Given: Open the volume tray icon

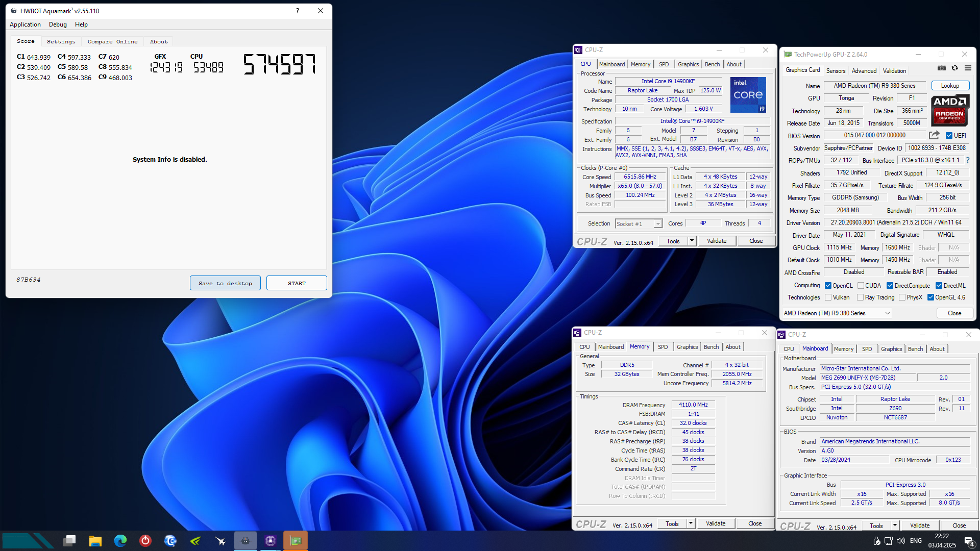Looking at the screenshot, I should coord(901,541).
